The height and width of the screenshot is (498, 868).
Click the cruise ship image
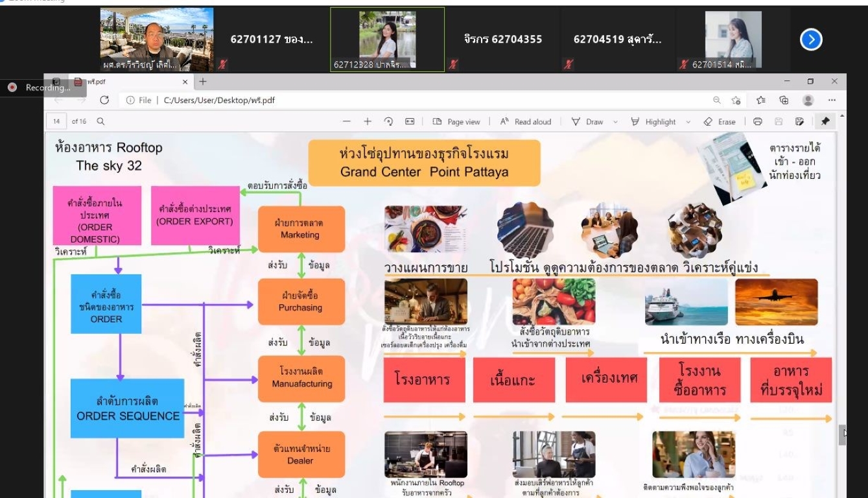tap(686, 302)
